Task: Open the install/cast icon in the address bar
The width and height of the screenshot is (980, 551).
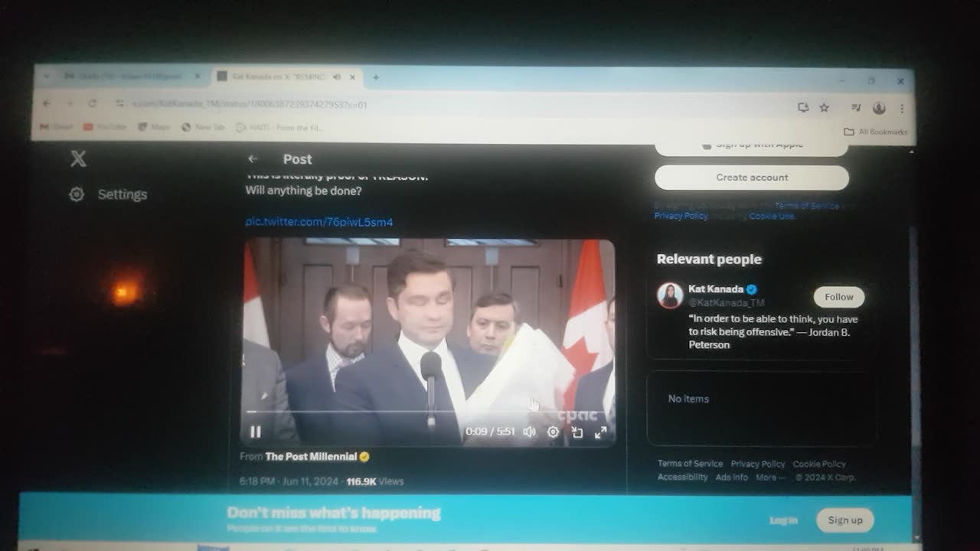Action: [x=802, y=108]
